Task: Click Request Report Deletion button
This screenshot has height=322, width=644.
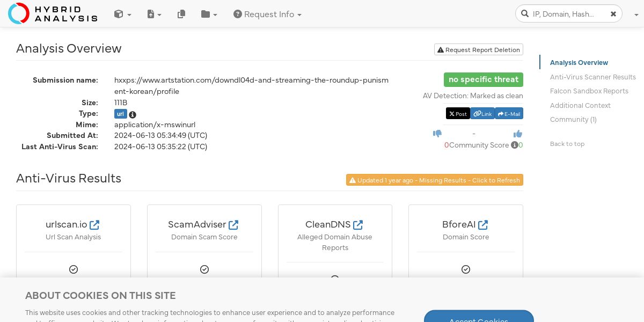Action: click(479, 49)
